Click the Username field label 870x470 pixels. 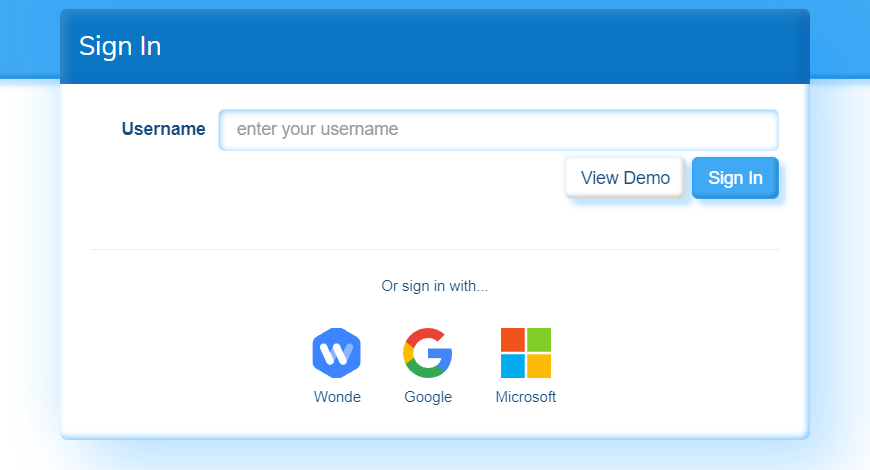164,129
